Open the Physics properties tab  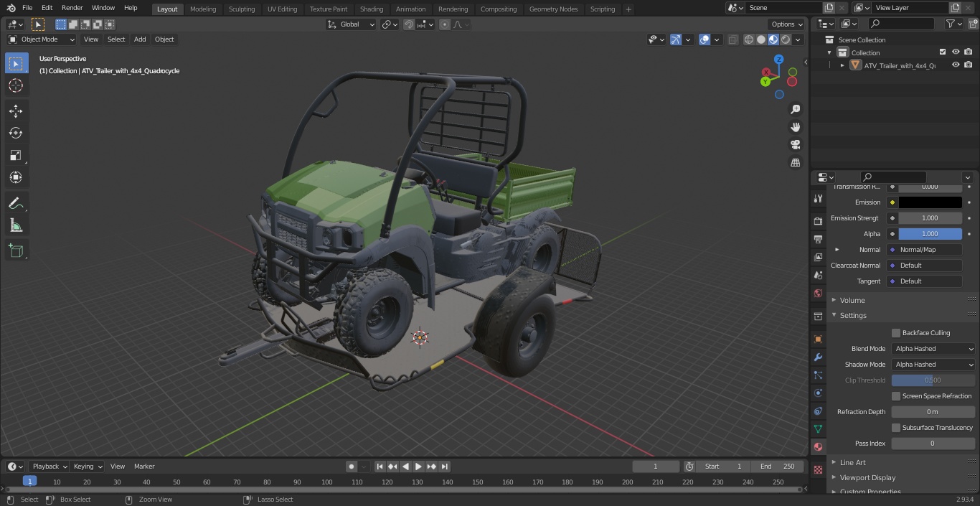[818, 393]
